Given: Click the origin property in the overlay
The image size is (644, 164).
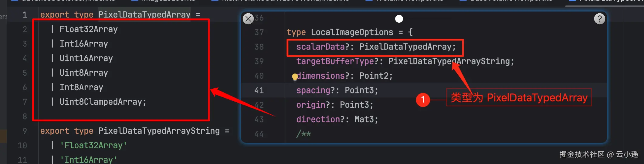Looking at the screenshot, I should (311, 105).
